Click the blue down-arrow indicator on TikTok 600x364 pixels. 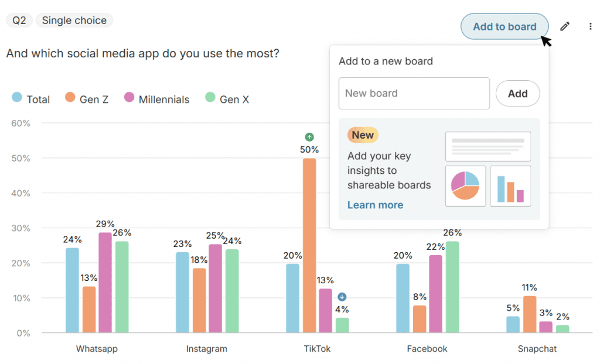click(x=342, y=297)
